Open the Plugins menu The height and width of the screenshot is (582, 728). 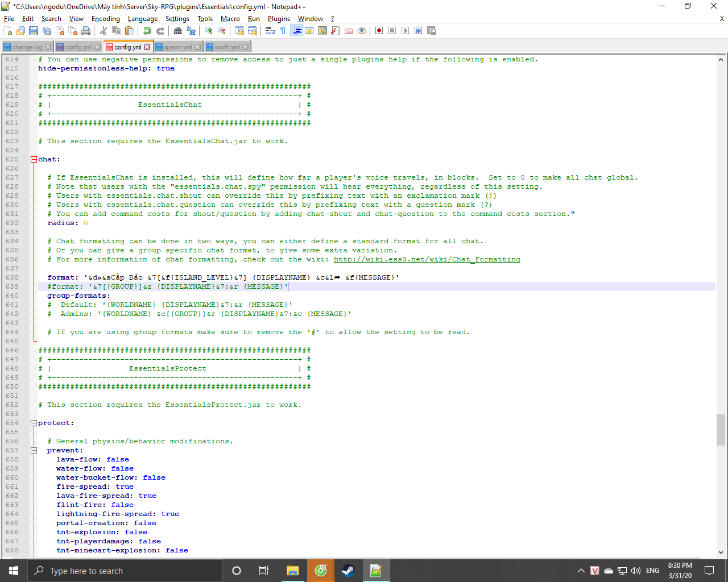(x=279, y=19)
